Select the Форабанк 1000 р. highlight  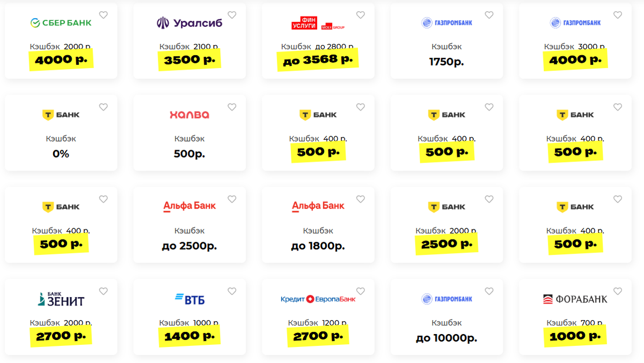click(575, 336)
